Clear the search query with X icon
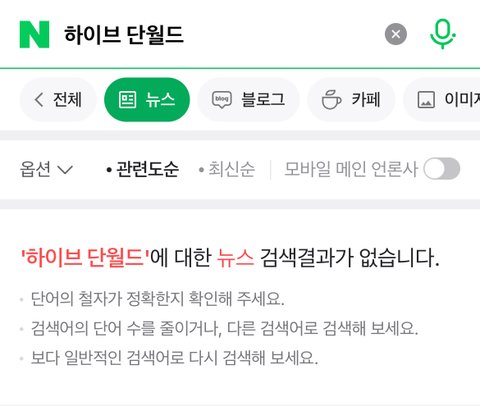Image resolution: width=480 pixels, height=406 pixels. tap(396, 34)
